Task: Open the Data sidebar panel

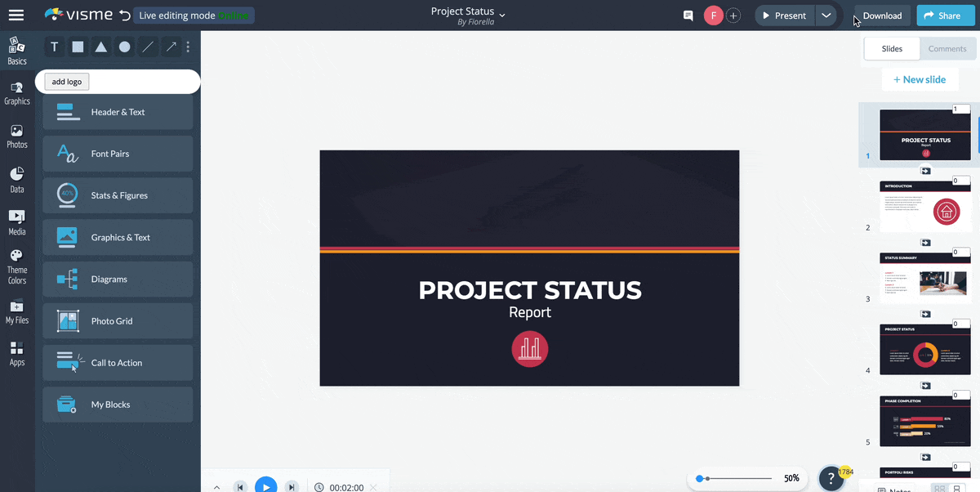Action: click(17, 180)
